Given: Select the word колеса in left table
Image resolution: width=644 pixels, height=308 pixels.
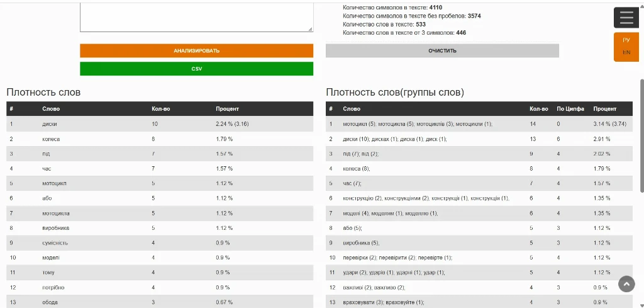Looking at the screenshot, I should coord(51,139).
